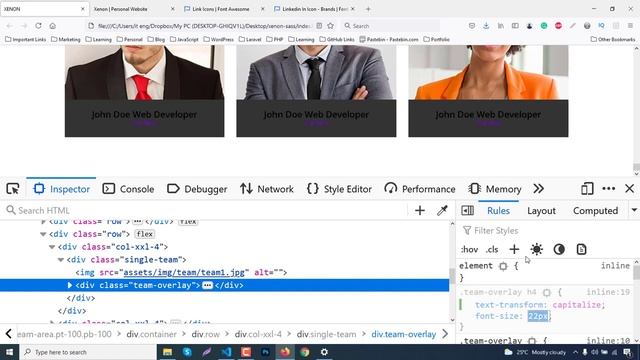Bookmark this page with star
The height and width of the screenshot is (360, 640).
[330, 26]
